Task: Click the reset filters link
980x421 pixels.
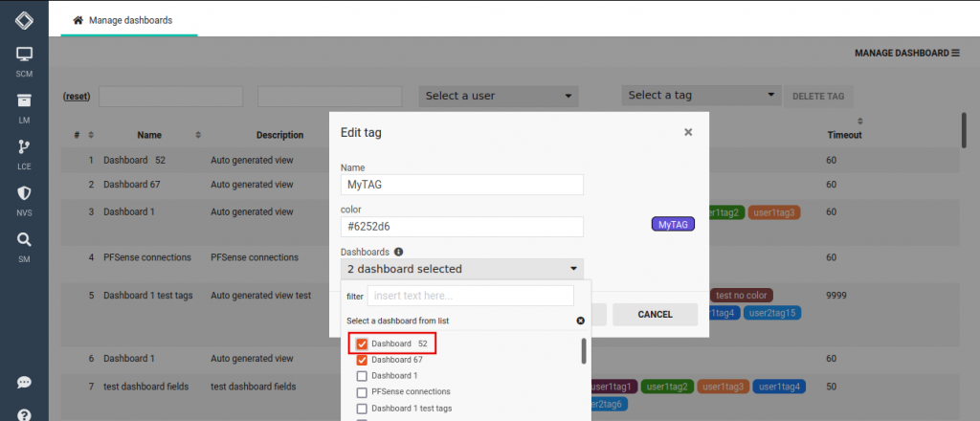Action: tap(77, 97)
